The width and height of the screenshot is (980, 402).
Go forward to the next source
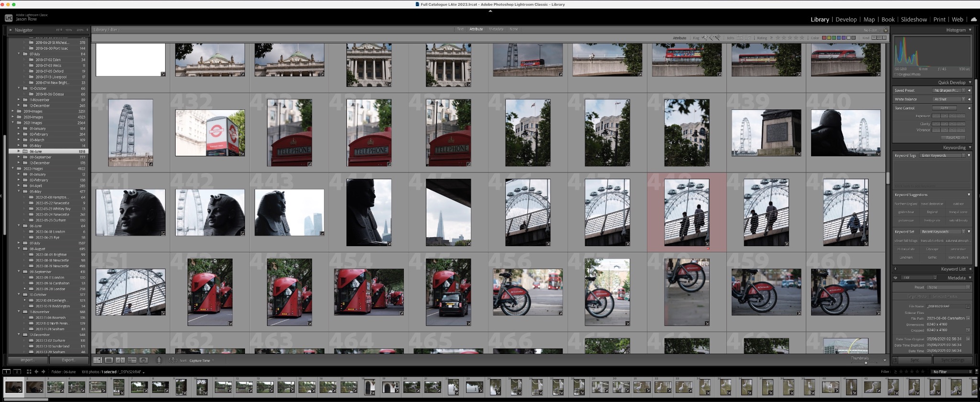pyautogui.click(x=43, y=372)
